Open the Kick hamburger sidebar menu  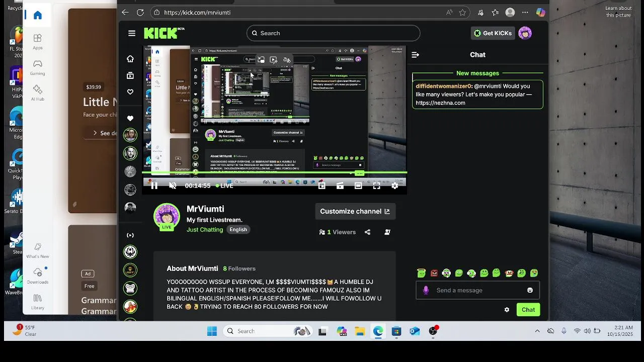pos(132,33)
